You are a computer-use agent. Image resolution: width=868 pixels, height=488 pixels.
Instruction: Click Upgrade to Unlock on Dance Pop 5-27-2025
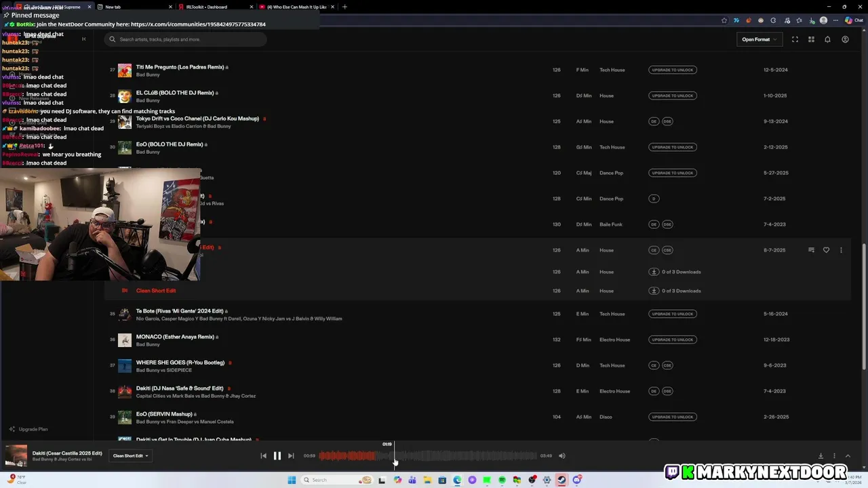coord(673,173)
